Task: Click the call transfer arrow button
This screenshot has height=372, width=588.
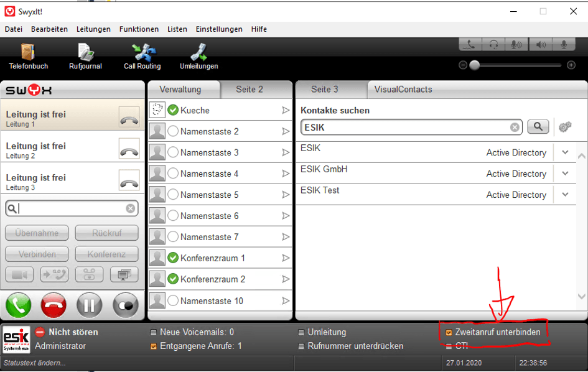Action: click(x=54, y=274)
